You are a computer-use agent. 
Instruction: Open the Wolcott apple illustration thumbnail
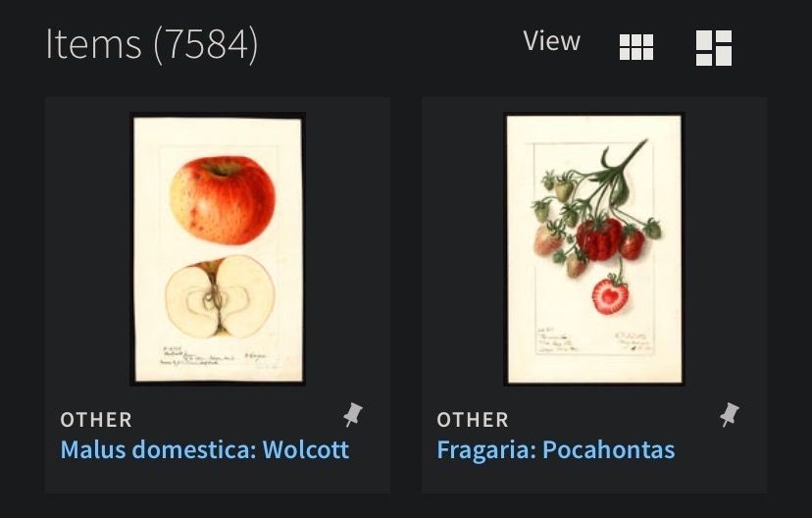coord(218,248)
